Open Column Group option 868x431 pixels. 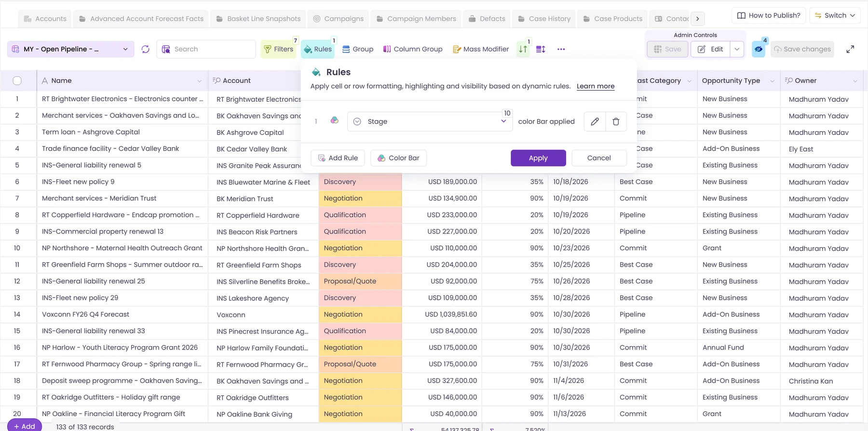(413, 49)
